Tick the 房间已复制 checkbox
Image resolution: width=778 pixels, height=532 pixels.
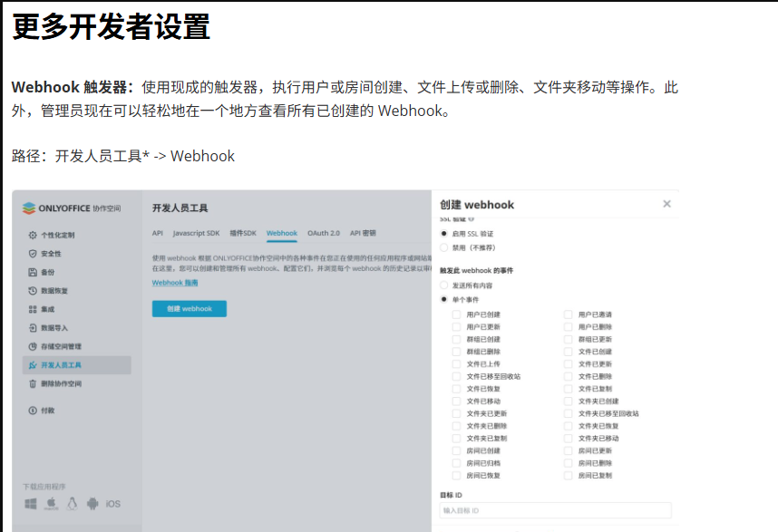[x=569, y=476]
